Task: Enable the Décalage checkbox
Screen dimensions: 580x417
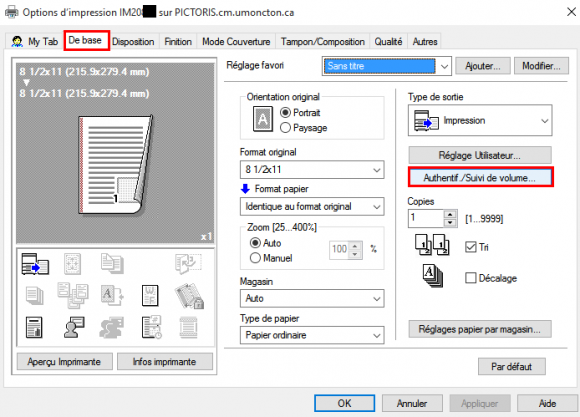Action: coord(471,278)
